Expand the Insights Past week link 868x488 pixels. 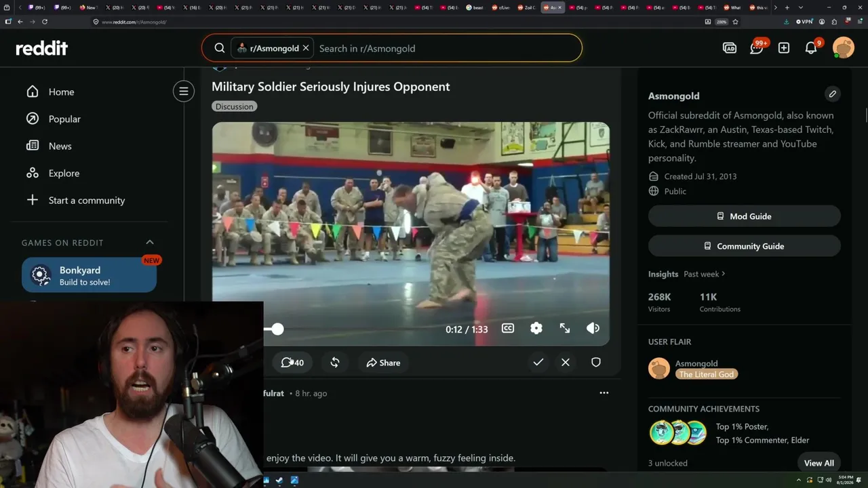(705, 274)
